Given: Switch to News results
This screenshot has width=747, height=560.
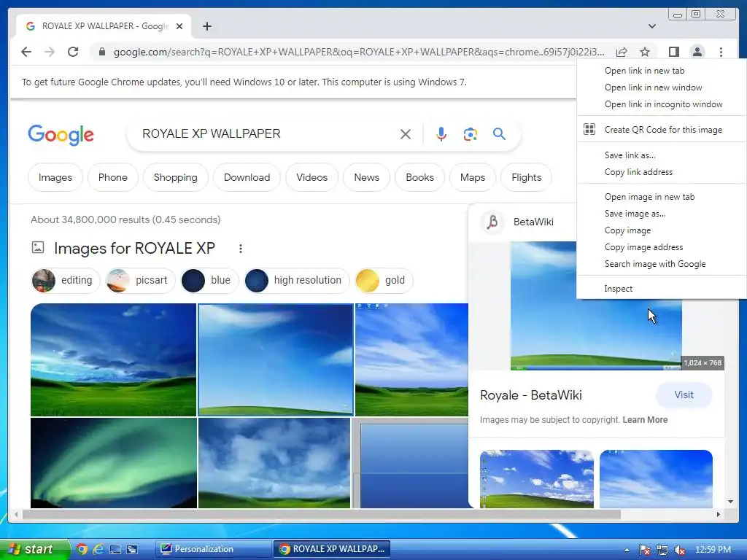Looking at the screenshot, I should coord(366,177).
